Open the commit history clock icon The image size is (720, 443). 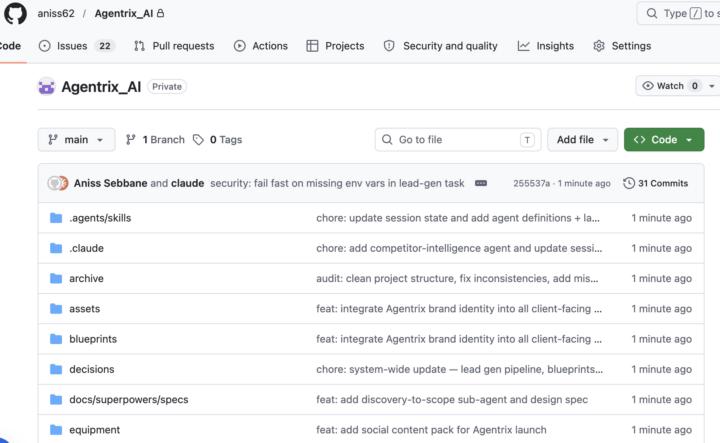click(629, 183)
